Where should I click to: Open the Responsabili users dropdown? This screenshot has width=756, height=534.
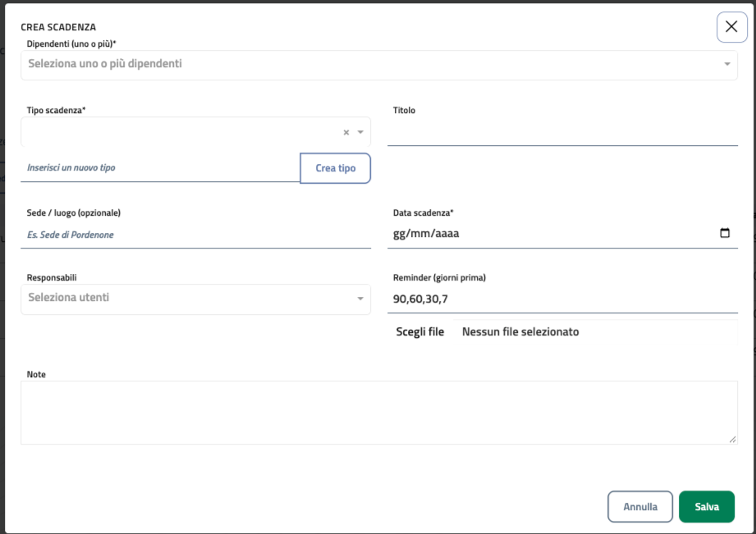pyautogui.click(x=195, y=299)
